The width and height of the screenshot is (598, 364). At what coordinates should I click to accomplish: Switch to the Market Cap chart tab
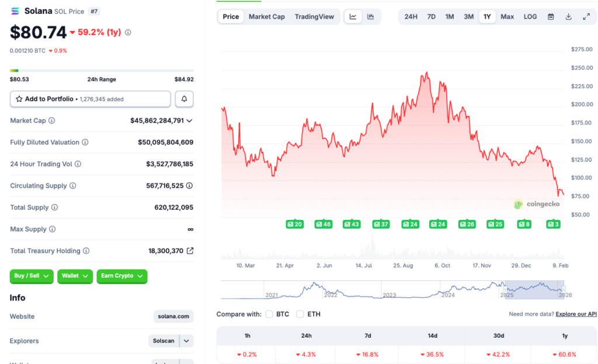click(266, 16)
